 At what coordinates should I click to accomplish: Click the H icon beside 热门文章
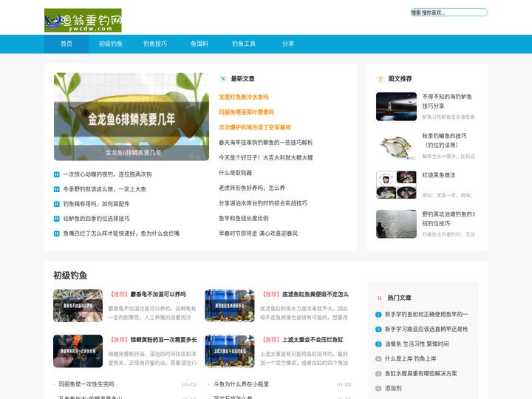379,298
